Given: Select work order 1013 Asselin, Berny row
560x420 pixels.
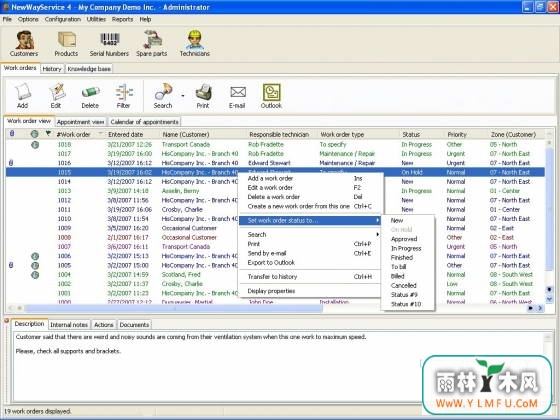Looking at the screenshot, I should coord(275,191).
